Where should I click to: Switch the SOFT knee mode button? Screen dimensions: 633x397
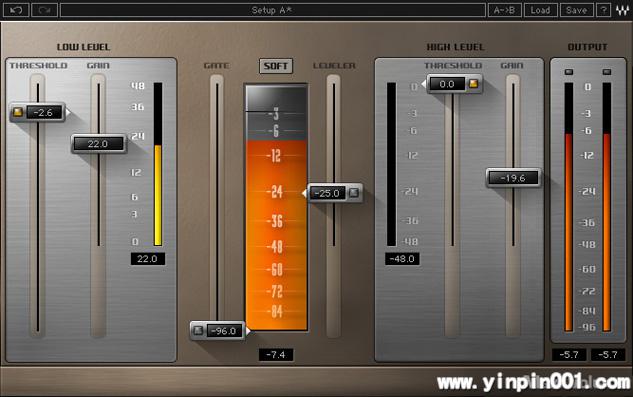click(x=276, y=66)
